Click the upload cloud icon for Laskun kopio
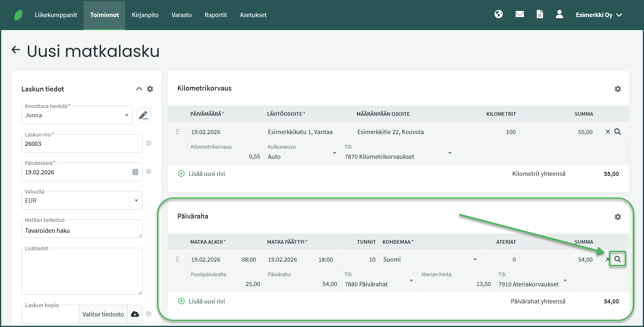644x327 pixels. pyautogui.click(x=135, y=314)
